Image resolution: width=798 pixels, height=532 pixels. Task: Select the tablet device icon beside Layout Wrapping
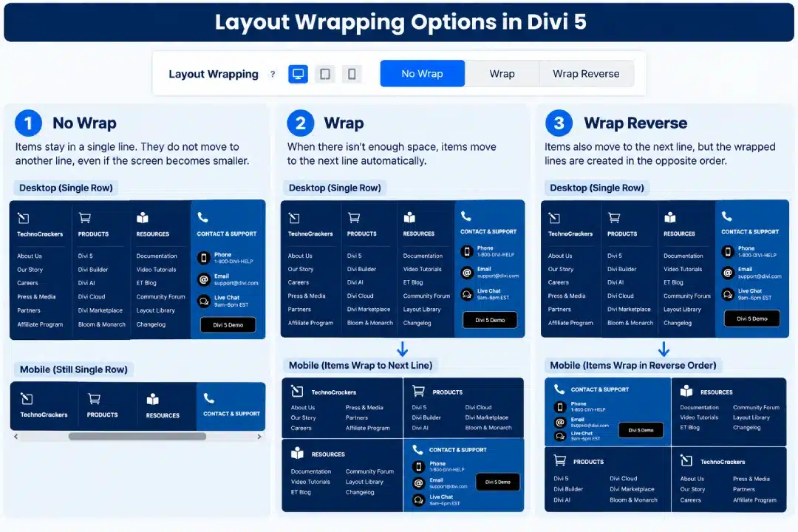(x=324, y=74)
